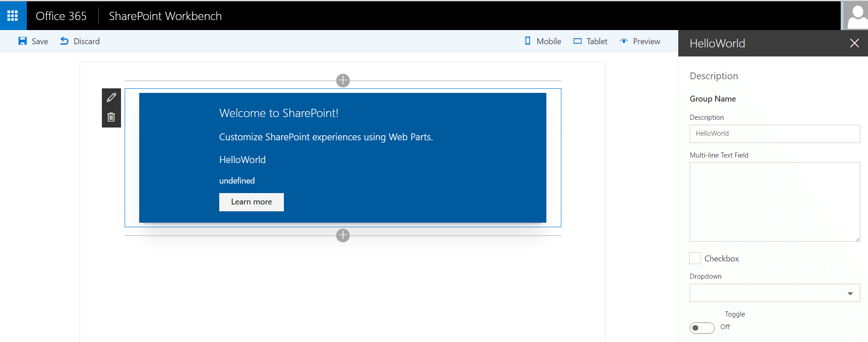
Task: Click the 'Off' toggle state label
Action: (x=725, y=327)
